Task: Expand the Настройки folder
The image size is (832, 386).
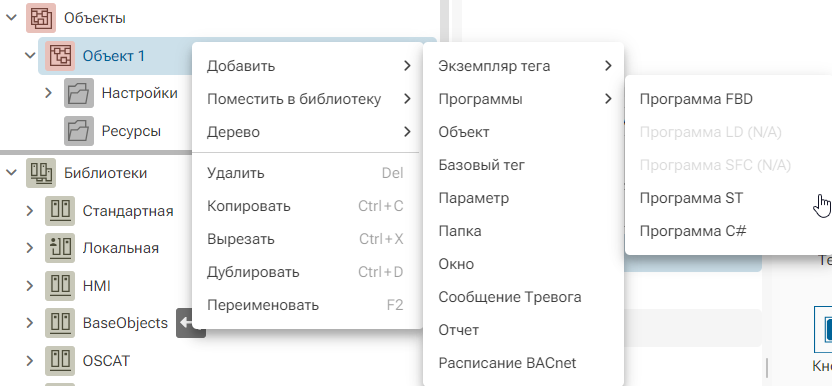Action: point(49,93)
